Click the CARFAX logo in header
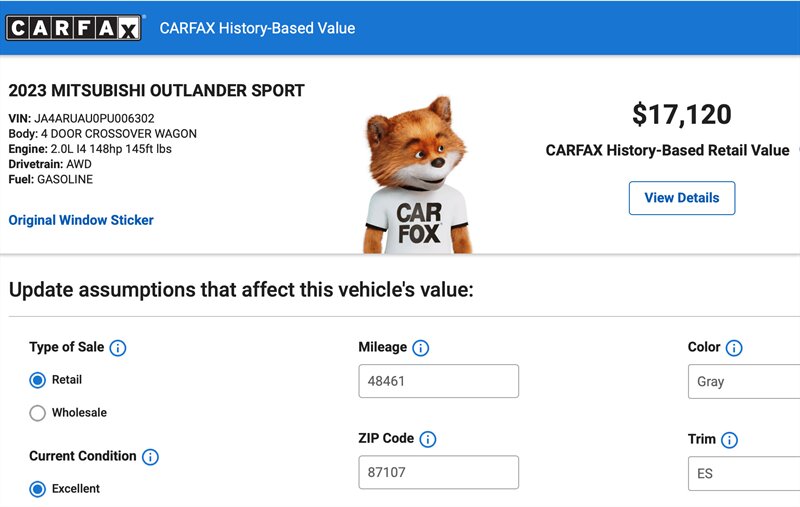 (74, 28)
